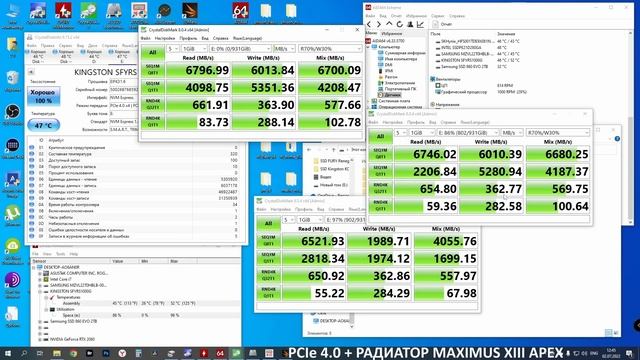Select the Recycle Bin desktop icon

pos(13,80)
